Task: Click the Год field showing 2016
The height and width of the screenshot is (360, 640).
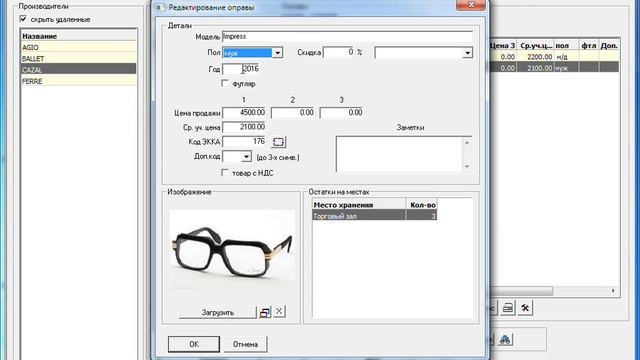Action: coord(241,69)
